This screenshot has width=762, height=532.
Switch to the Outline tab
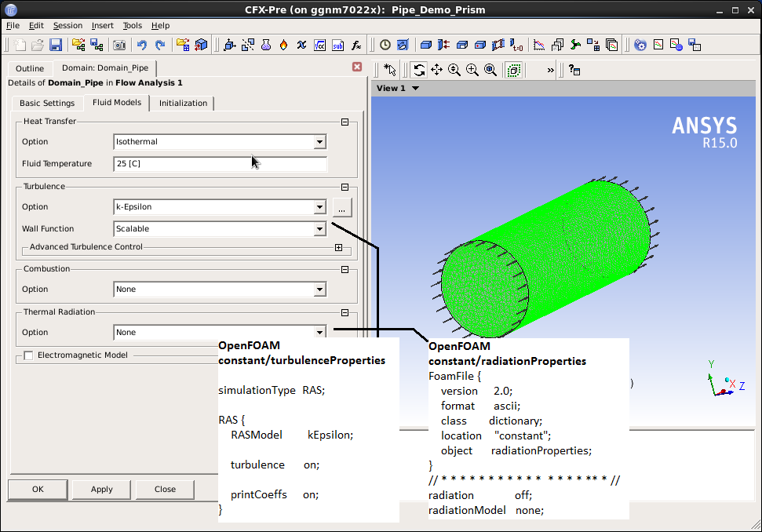click(30, 68)
